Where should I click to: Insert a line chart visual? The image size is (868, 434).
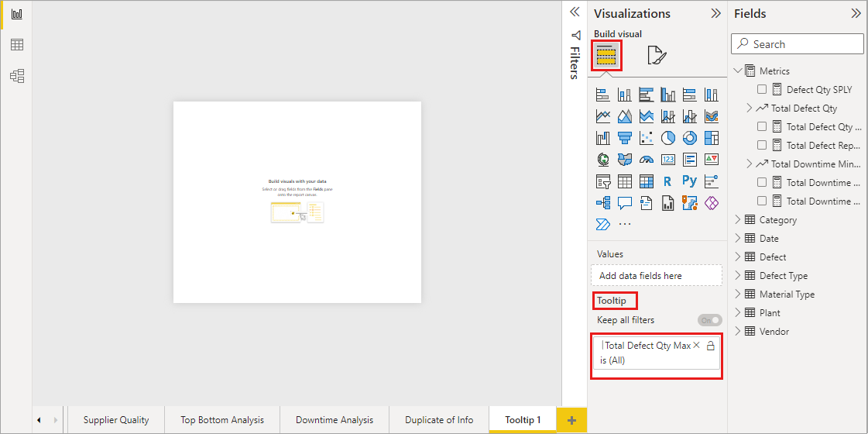(x=603, y=116)
